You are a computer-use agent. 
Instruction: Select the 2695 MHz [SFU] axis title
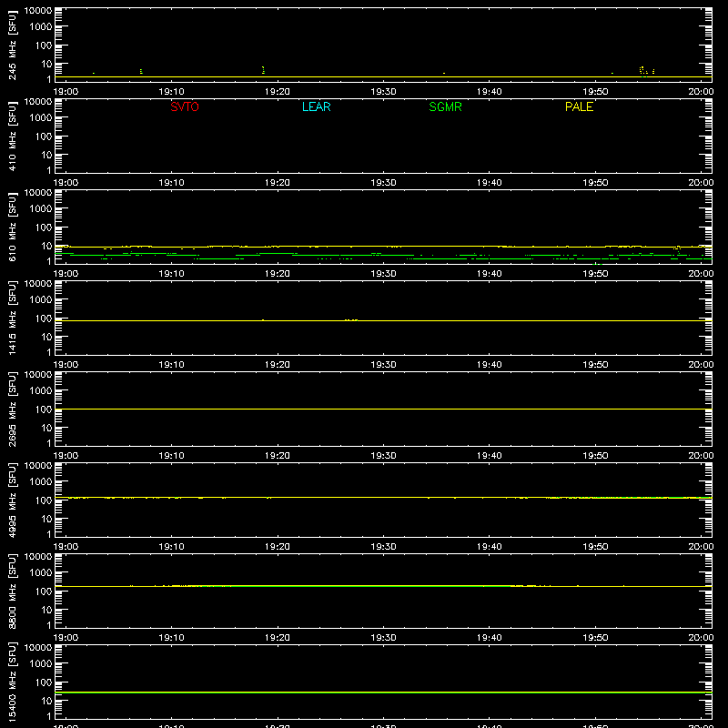click(12, 409)
